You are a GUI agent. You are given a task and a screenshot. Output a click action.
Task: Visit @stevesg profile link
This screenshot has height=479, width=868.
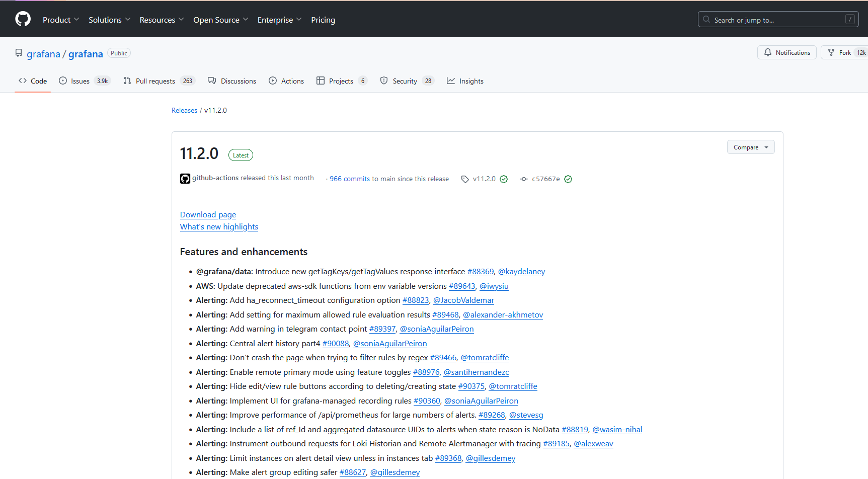[x=526, y=415]
